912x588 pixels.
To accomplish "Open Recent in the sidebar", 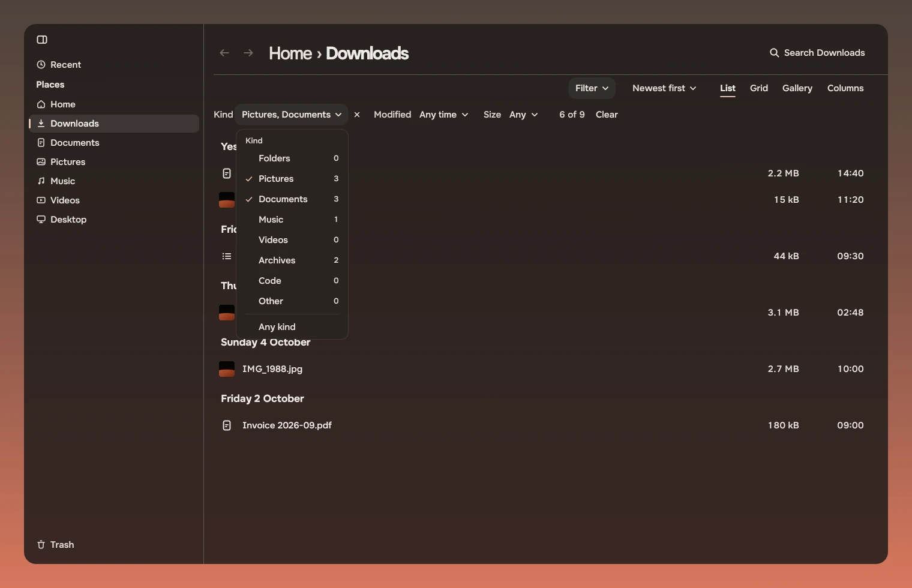I will pyautogui.click(x=114, y=65).
